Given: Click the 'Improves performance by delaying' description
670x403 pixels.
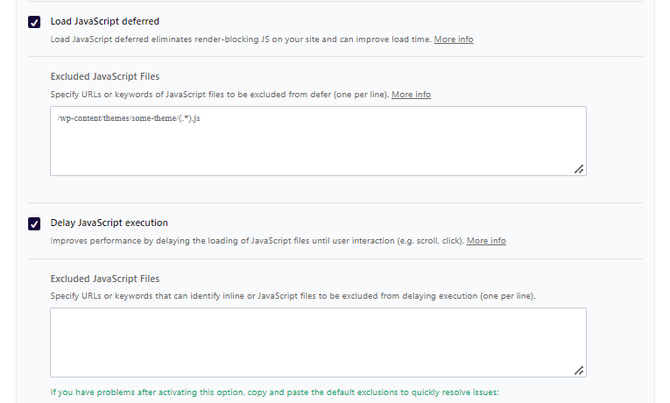Looking at the screenshot, I should [257, 241].
